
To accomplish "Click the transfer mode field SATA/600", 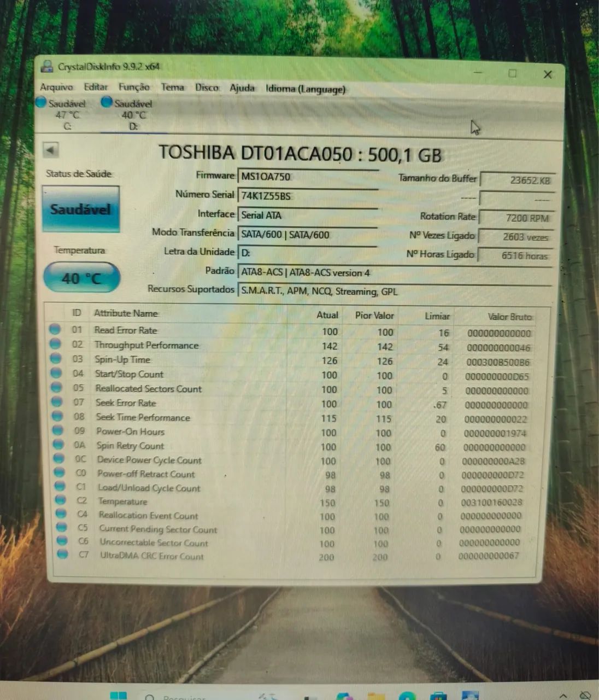I will click(x=308, y=235).
